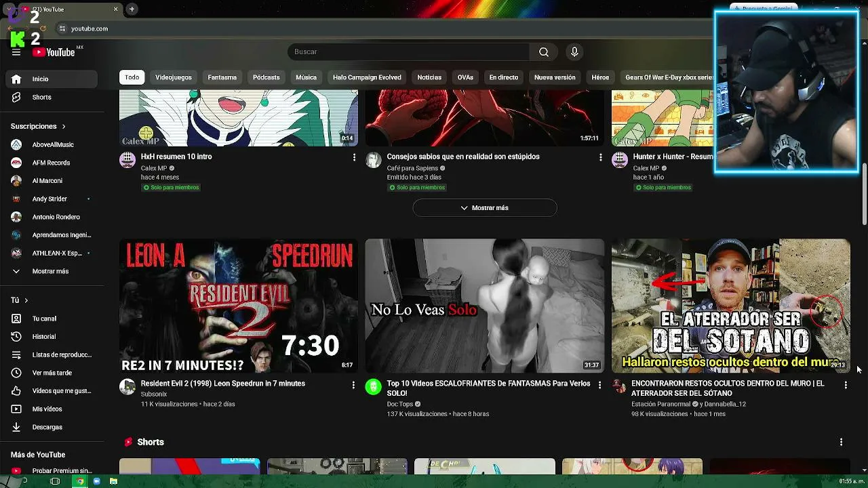The image size is (868, 488).
Task: Open more options for HxH resumen 10 intro
Action: click(353, 157)
